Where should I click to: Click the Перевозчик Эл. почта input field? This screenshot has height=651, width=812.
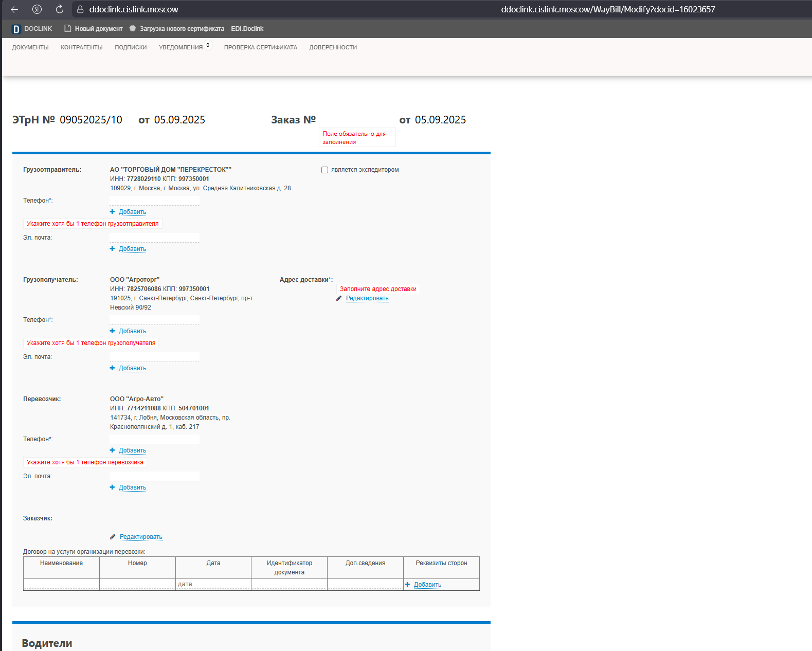tap(154, 476)
